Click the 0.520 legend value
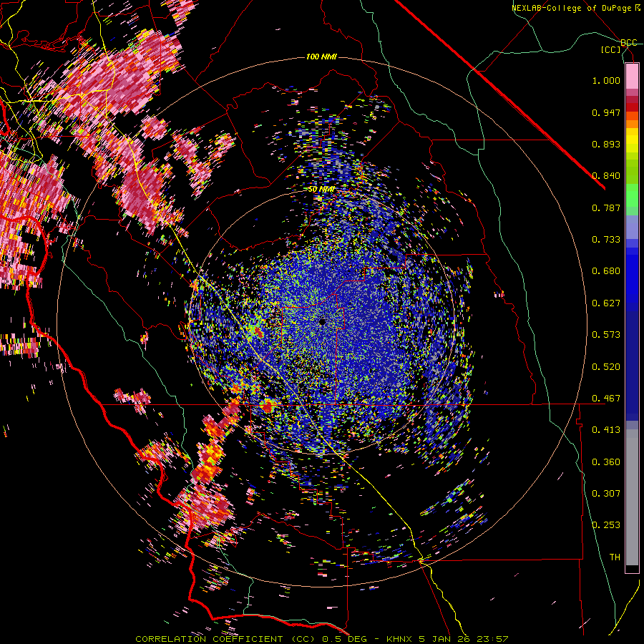This screenshot has height=644, width=644. tap(606, 367)
